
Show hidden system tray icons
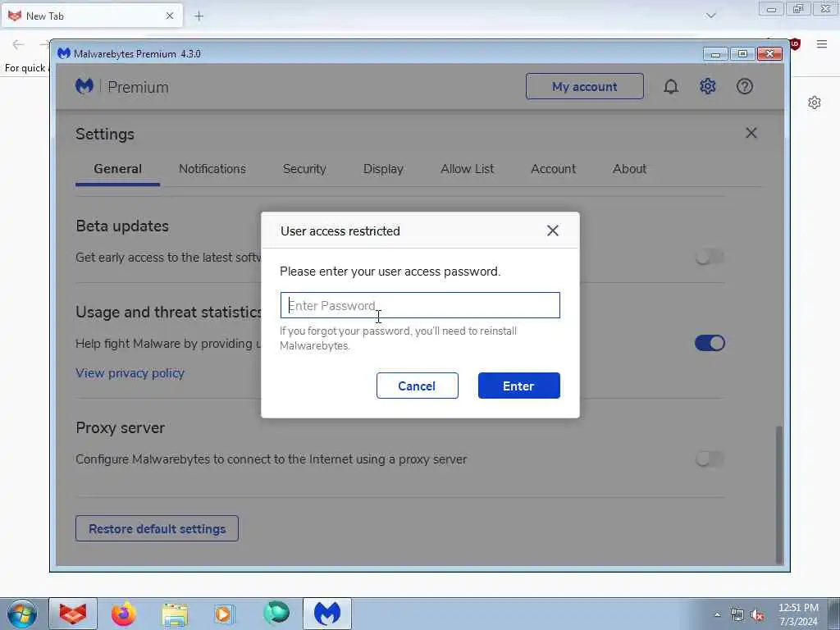[717, 614]
